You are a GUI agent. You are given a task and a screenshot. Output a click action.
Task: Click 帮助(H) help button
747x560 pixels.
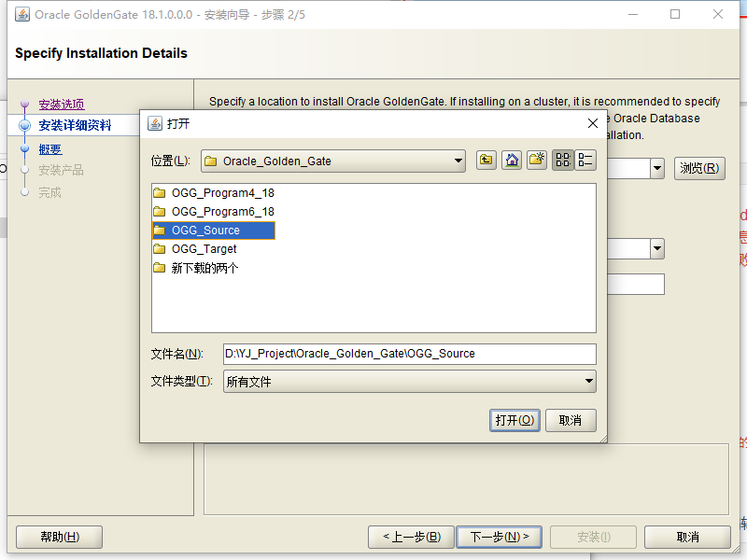click(x=59, y=538)
